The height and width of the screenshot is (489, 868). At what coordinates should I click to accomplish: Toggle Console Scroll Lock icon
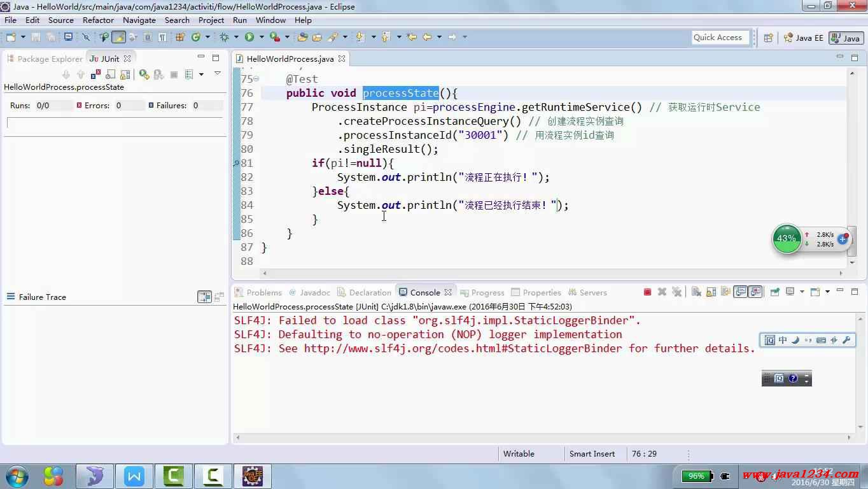coord(711,292)
